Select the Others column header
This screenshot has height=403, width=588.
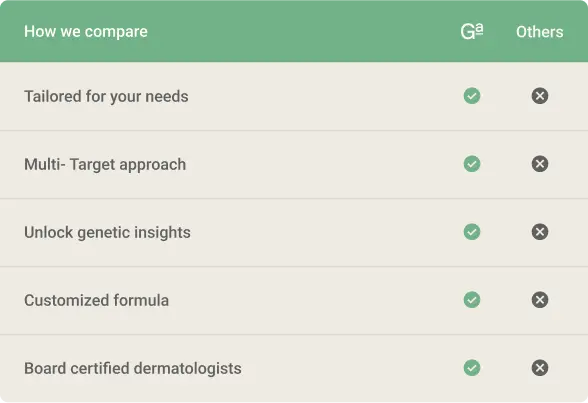pos(539,32)
